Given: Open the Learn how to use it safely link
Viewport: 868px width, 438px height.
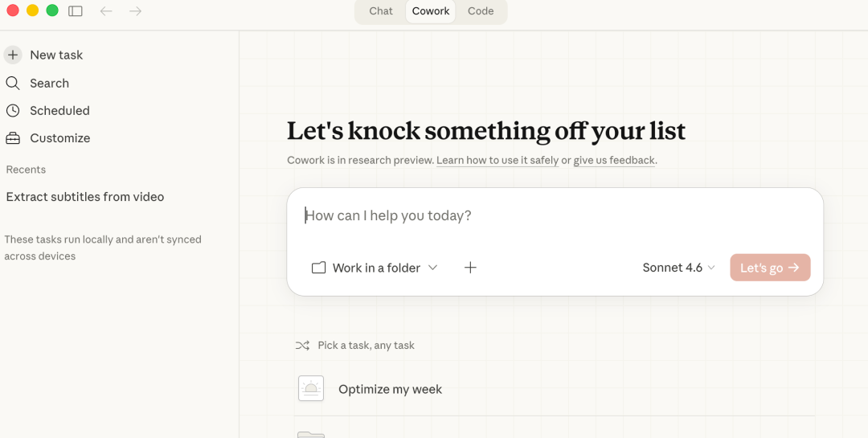Looking at the screenshot, I should (497, 160).
